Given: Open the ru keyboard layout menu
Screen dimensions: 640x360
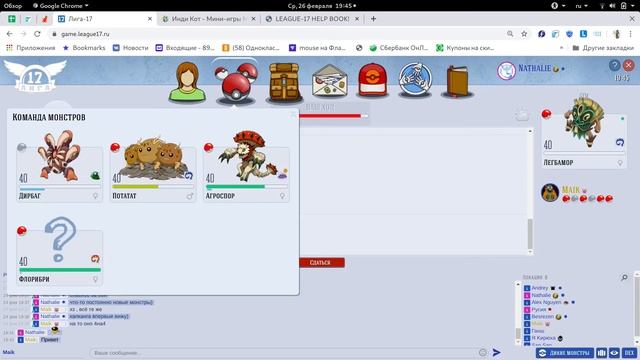Looking at the screenshot, I should [581, 6].
